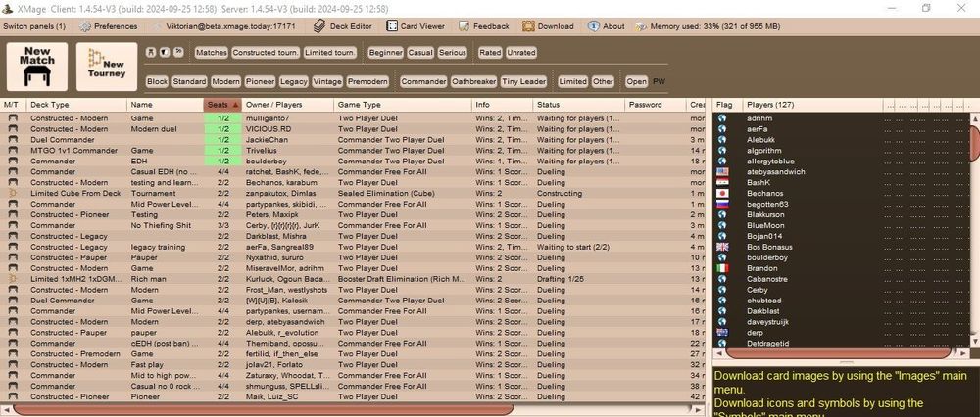The width and height of the screenshot is (980, 417).
Task: Select the JackieChan Duel Commander table
Action: [x=353, y=140]
